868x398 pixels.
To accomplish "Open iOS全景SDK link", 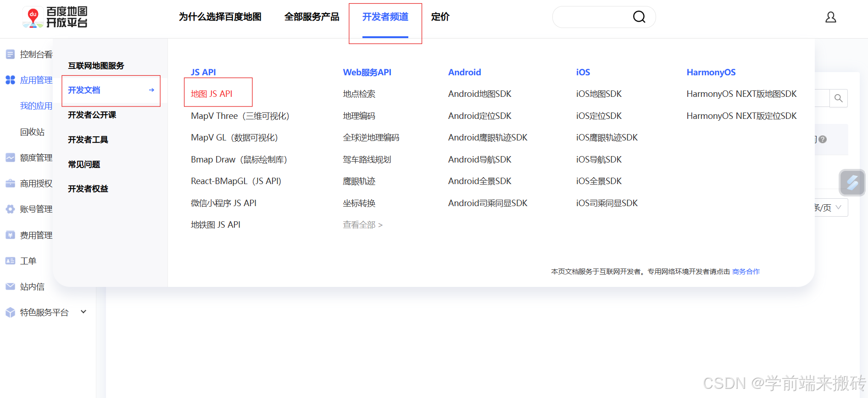I will coord(599,181).
